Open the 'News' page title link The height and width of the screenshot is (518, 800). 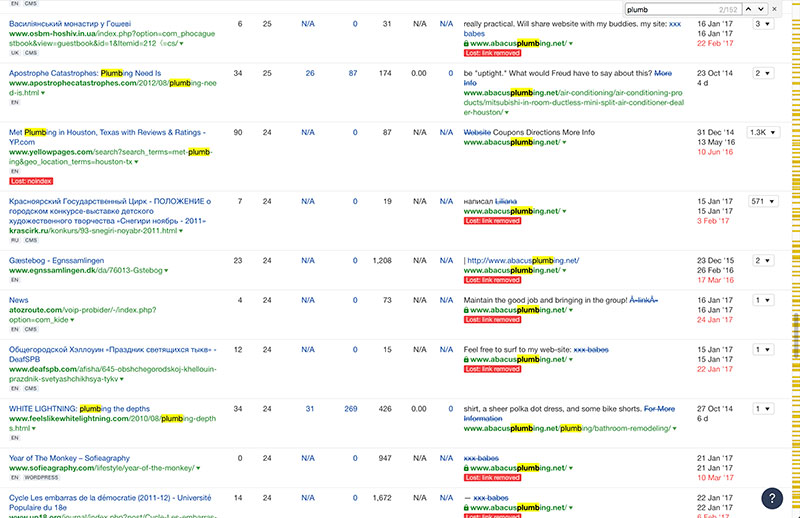click(x=18, y=300)
